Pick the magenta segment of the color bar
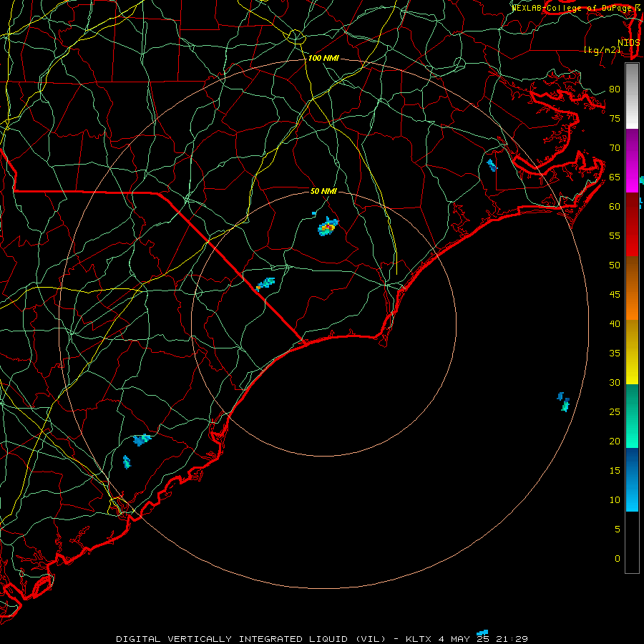The height and width of the screenshot is (644, 644). 632,176
